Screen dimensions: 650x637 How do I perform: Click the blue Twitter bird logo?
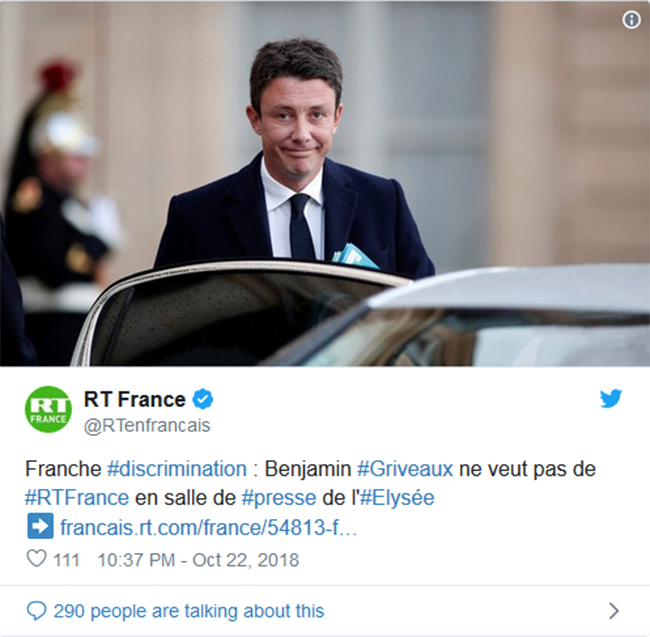click(611, 398)
